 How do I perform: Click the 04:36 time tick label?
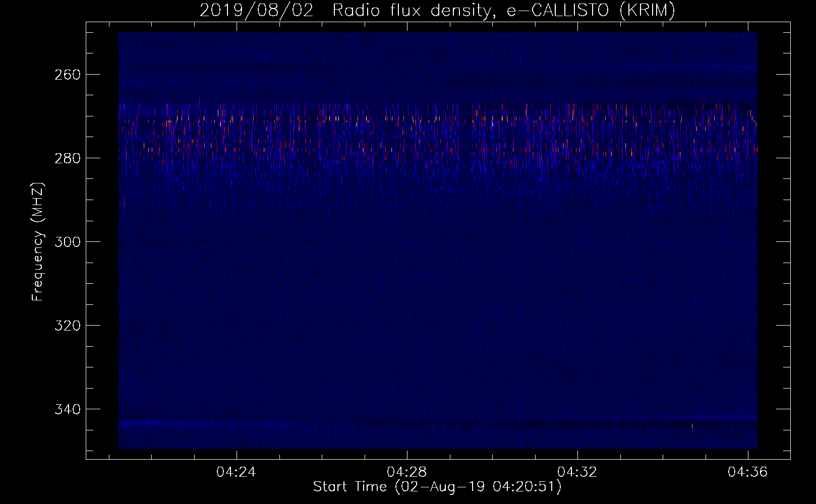[x=747, y=472]
